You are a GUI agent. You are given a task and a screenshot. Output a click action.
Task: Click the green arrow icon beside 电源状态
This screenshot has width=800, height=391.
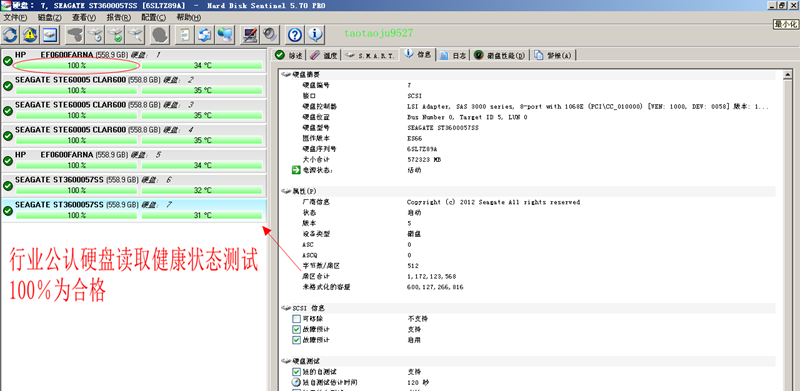coord(296,170)
